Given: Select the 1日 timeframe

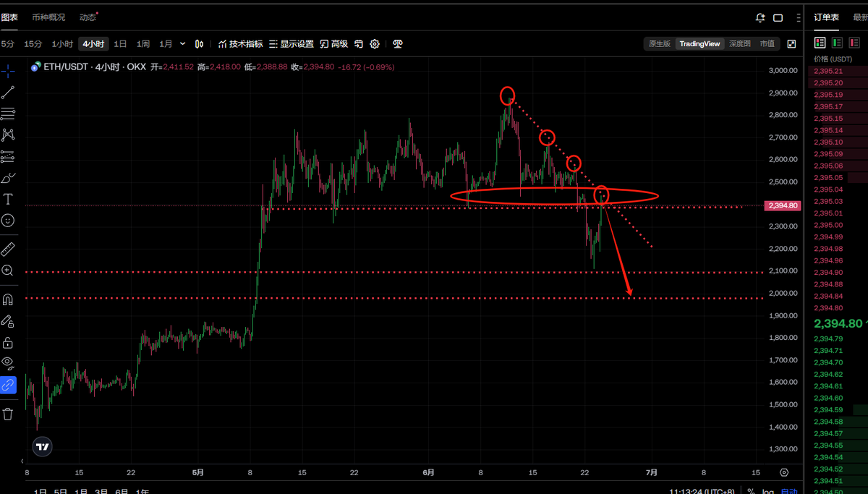Looking at the screenshot, I should pyautogui.click(x=121, y=44).
